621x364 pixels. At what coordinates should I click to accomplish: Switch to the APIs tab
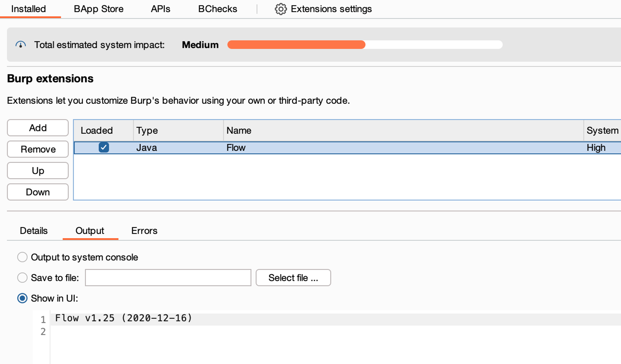pos(160,9)
